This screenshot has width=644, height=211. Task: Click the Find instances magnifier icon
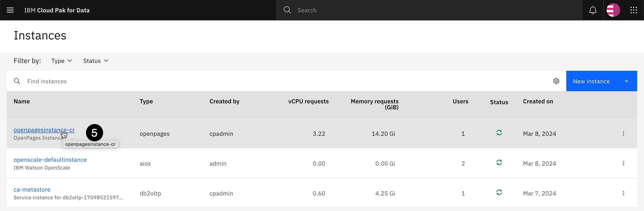17,81
